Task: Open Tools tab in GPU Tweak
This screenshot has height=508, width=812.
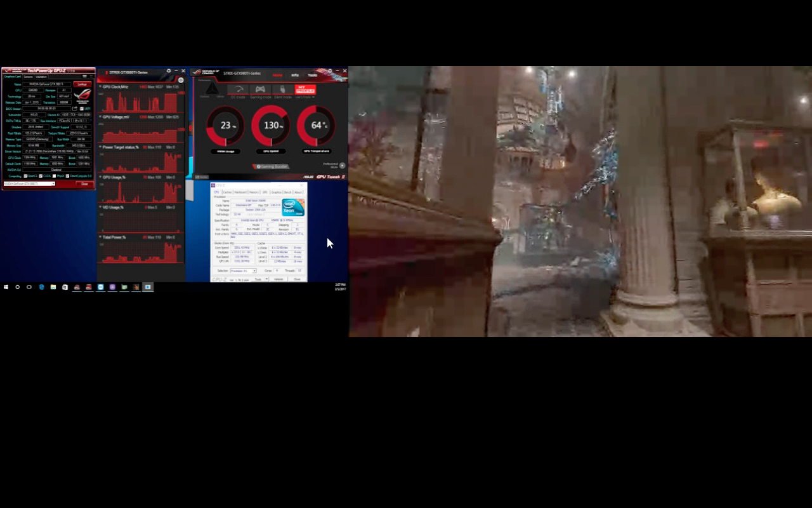Action: (312, 75)
